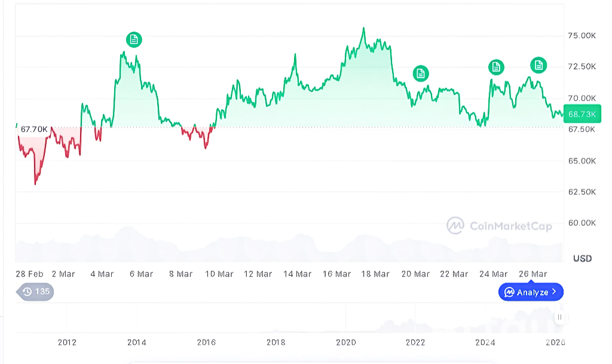The image size is (612, 364).
Task: Open the news marker near 20 Mar
Action: pyautogui.click(x=421, y=74)
